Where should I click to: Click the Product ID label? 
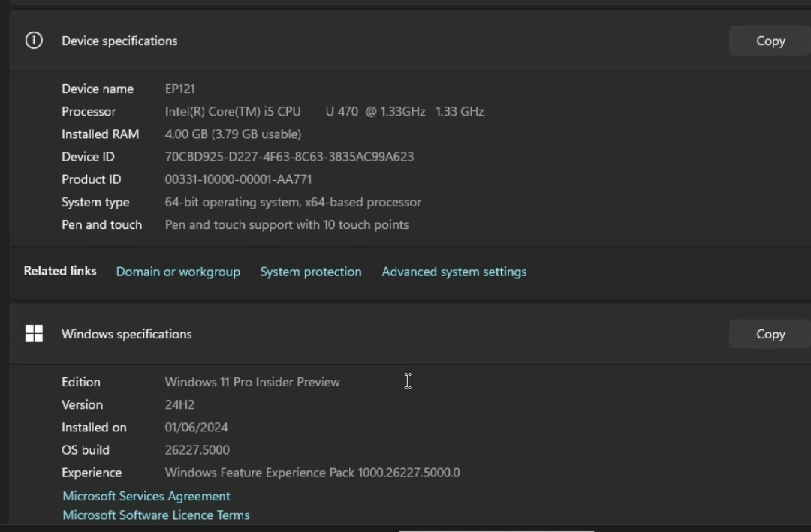click(x=92, y=179)
